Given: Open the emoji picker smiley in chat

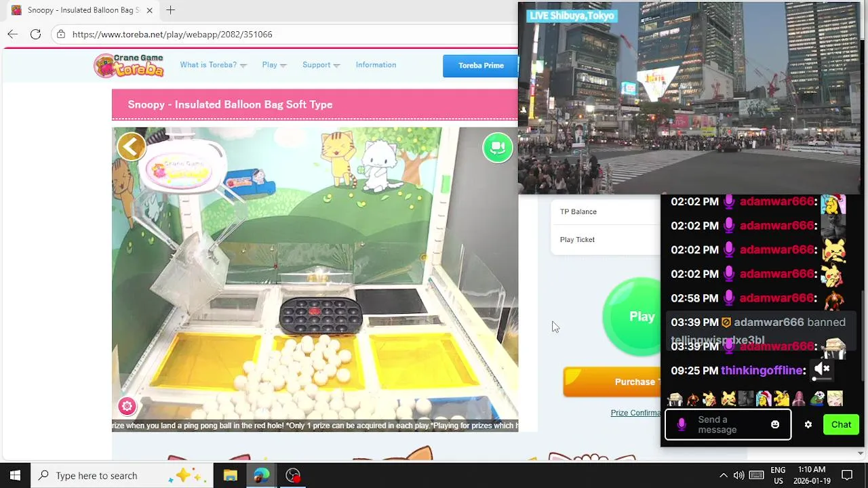Looking at the screenshot, I should tap(775, 424).
